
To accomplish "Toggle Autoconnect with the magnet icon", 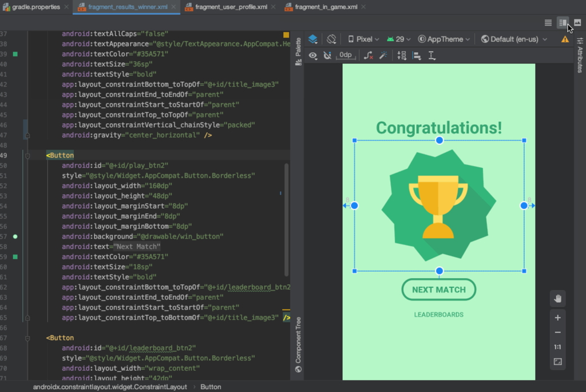I will point(328,56).
